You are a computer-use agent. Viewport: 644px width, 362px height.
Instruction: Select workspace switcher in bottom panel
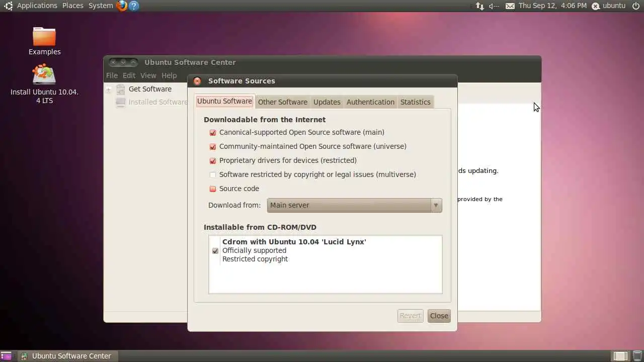click(x=620, y=356)
